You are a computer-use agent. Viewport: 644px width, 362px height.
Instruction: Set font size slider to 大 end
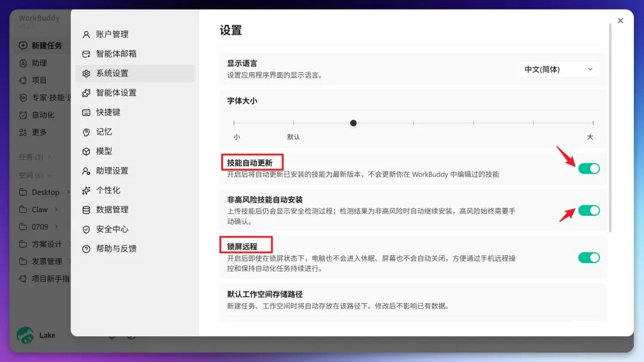593,123
